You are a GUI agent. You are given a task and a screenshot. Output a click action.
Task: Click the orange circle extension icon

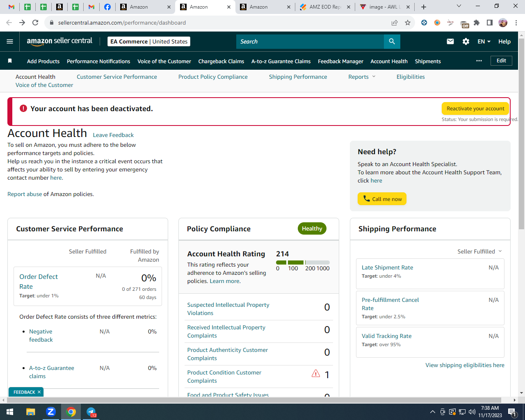click(x=437, y=23)
